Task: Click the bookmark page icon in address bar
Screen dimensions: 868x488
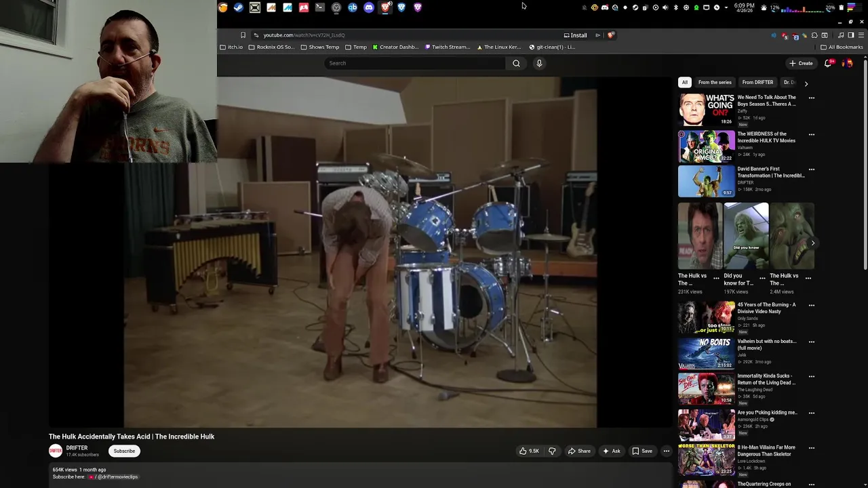Action: [x=243, y=35]
